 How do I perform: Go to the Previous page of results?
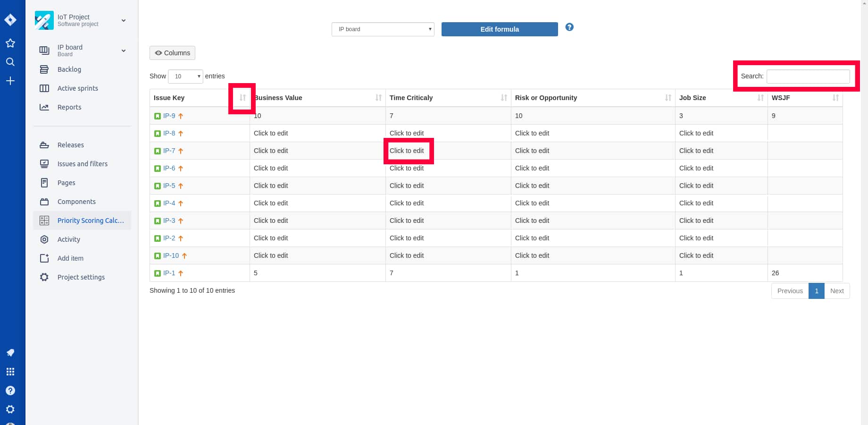coord(790,291)
